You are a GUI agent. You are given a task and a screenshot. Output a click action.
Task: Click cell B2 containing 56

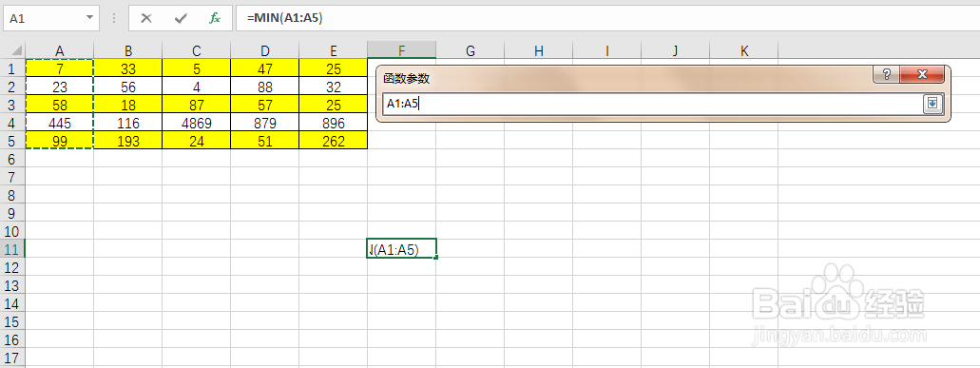pos(128,87)
